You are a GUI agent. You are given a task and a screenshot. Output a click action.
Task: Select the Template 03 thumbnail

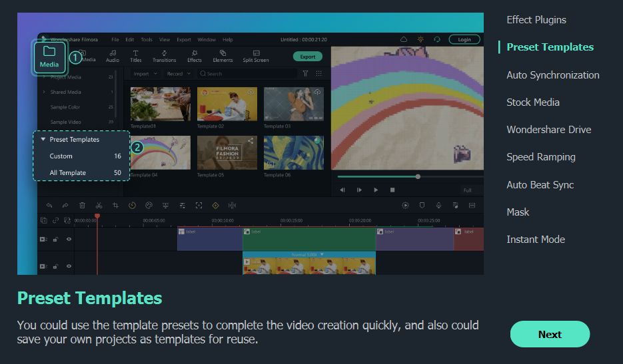click(294, 104)
